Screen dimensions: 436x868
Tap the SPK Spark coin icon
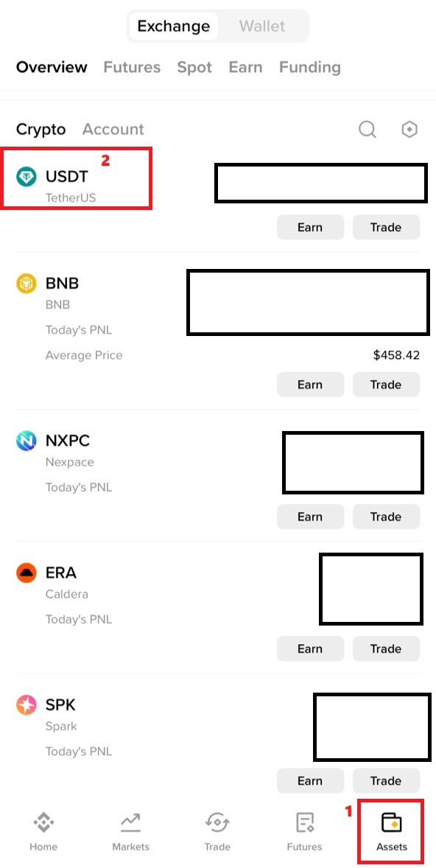(x=26, y=704)
